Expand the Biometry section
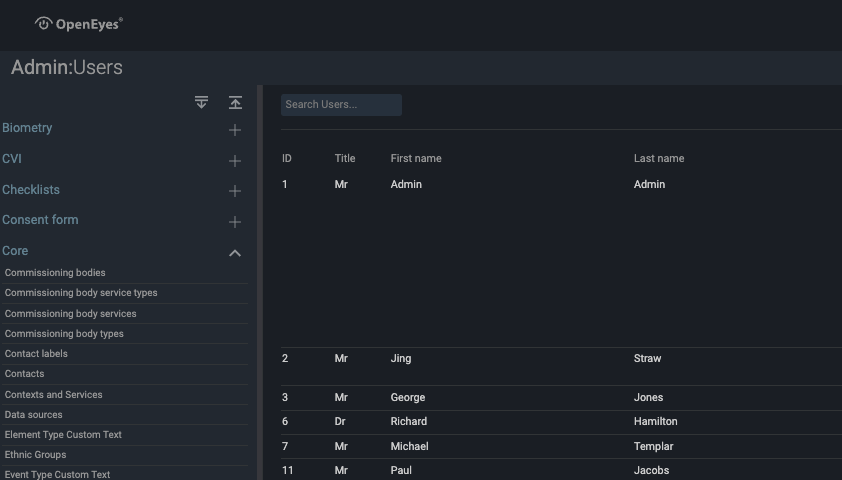The height and width of the screenshot is (480, 842). (x=235, y=130)
